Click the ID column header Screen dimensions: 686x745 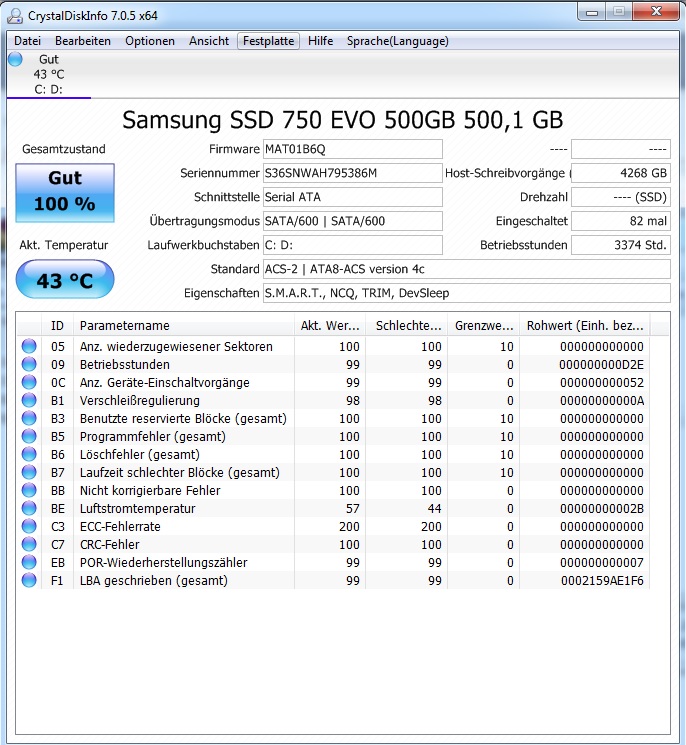[x=57, y=326]
